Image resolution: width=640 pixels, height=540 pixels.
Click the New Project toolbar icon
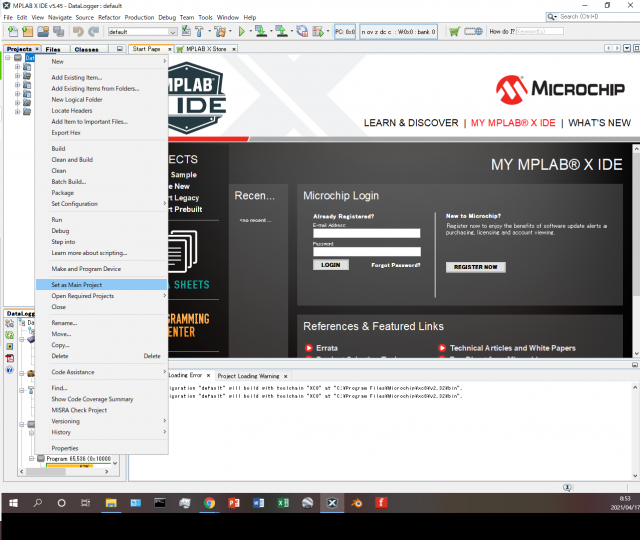point(27,31)
